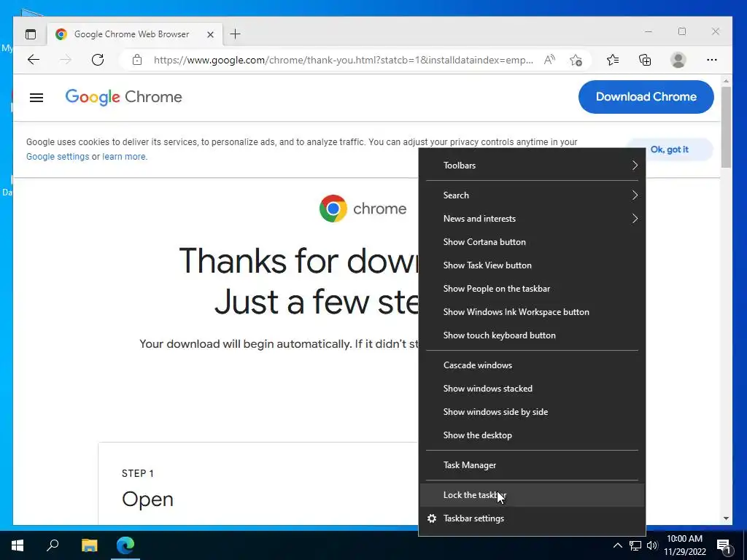
Task: Open the learn more link
Action: click(x=124, y=157)
